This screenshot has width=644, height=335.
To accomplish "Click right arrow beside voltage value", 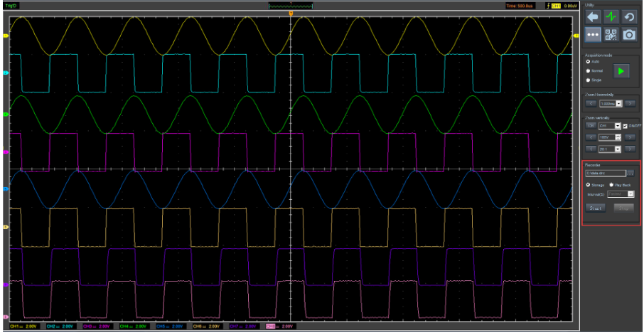I will pos(630,137).
